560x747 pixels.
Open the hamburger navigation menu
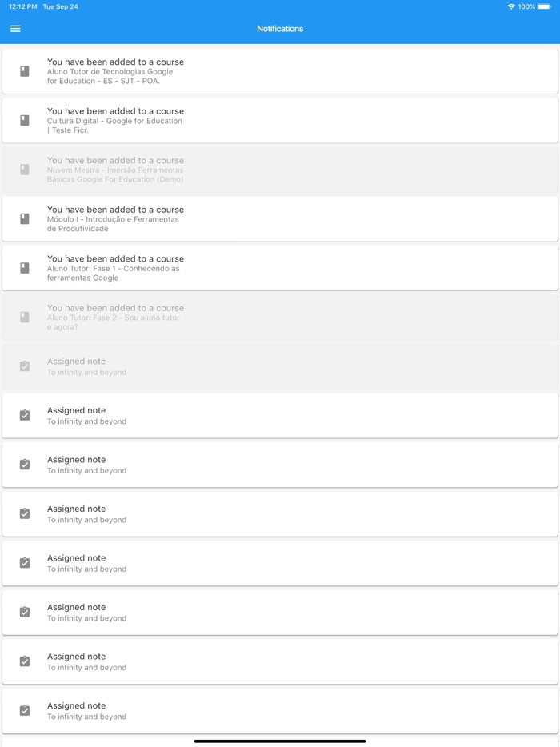pos(15,29)
